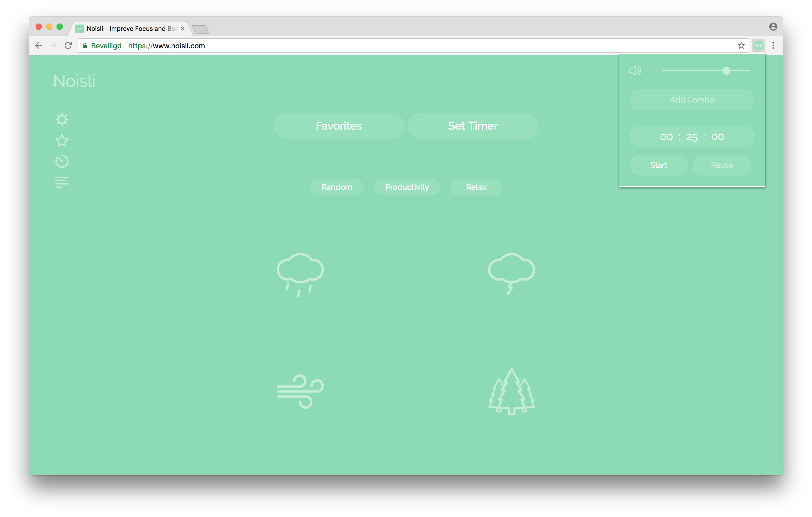This screenshot has height=517, width=812.
Task: Click the Favorites button
Action: tap(339, 126)
